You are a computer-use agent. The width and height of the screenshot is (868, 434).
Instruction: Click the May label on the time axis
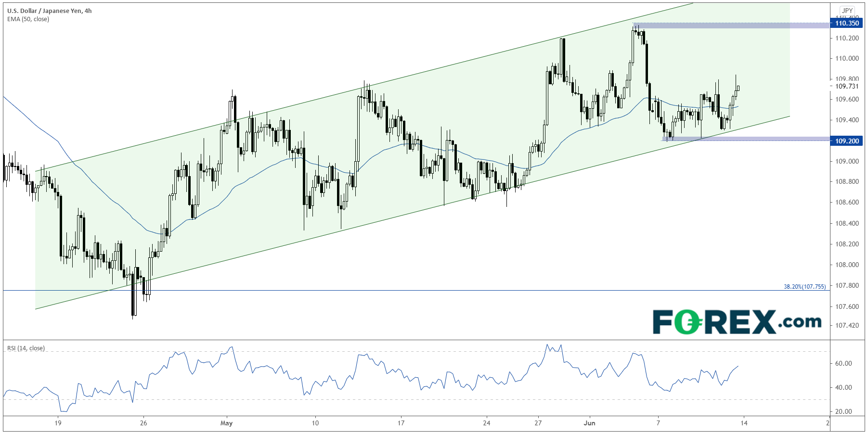pyautogui.click(x=226, y=423)
